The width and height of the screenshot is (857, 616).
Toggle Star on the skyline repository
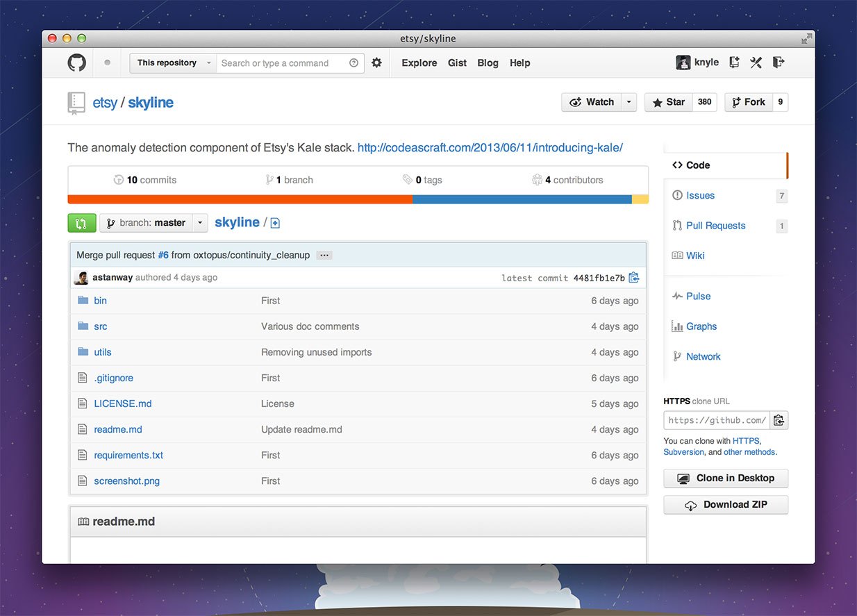click(x=667, y=102)
